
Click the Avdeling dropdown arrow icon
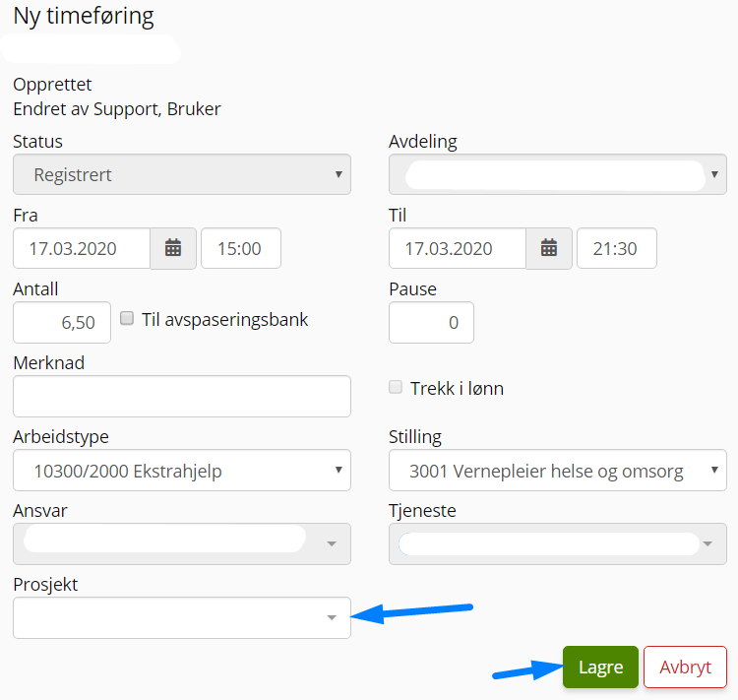pos(714,174)
